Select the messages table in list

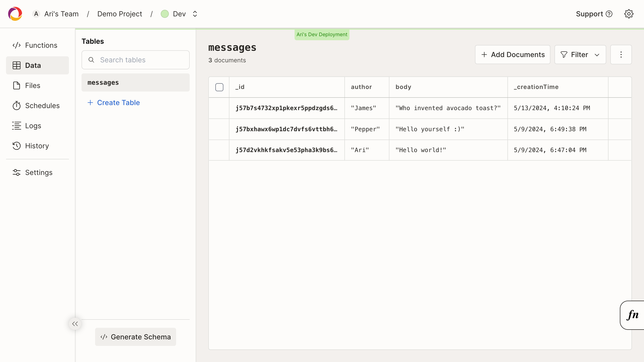tap(135, 82)
